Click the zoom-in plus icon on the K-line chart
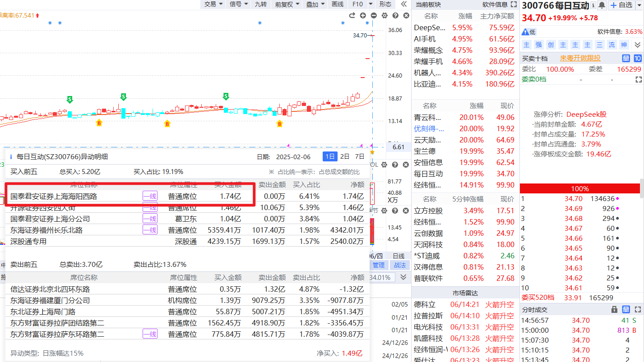644x362 pixels. pos(363,16)
